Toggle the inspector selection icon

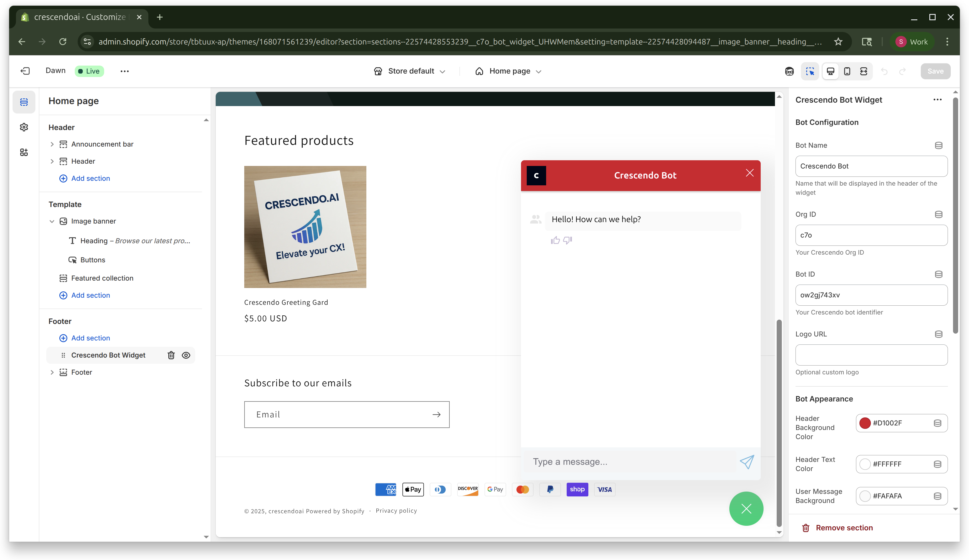coord(810,71)
